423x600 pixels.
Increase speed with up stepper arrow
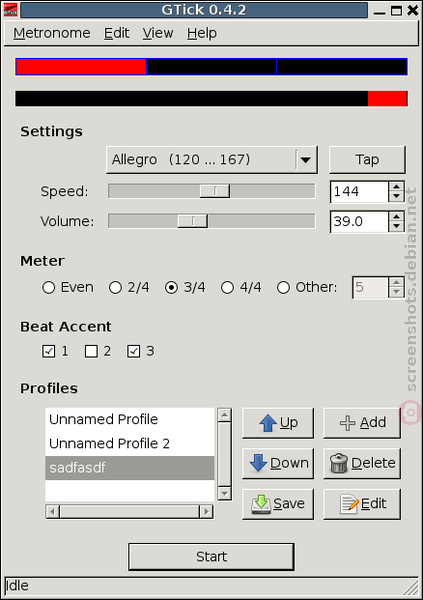click(x=396, y=187)
